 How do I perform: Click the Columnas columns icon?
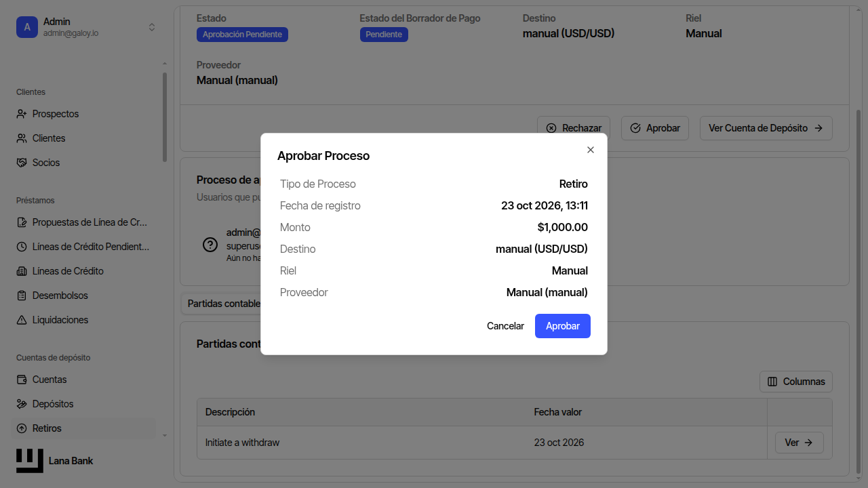(x=772, y=382)
